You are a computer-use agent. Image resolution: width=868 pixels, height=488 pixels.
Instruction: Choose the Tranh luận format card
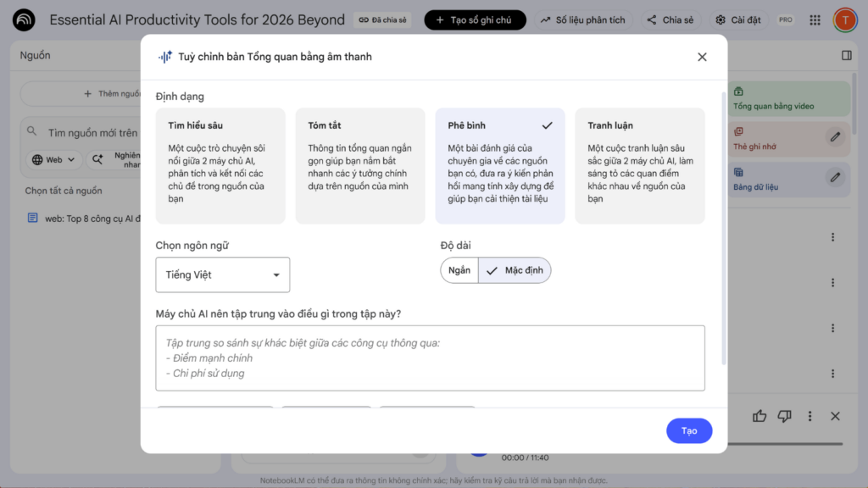639,166
